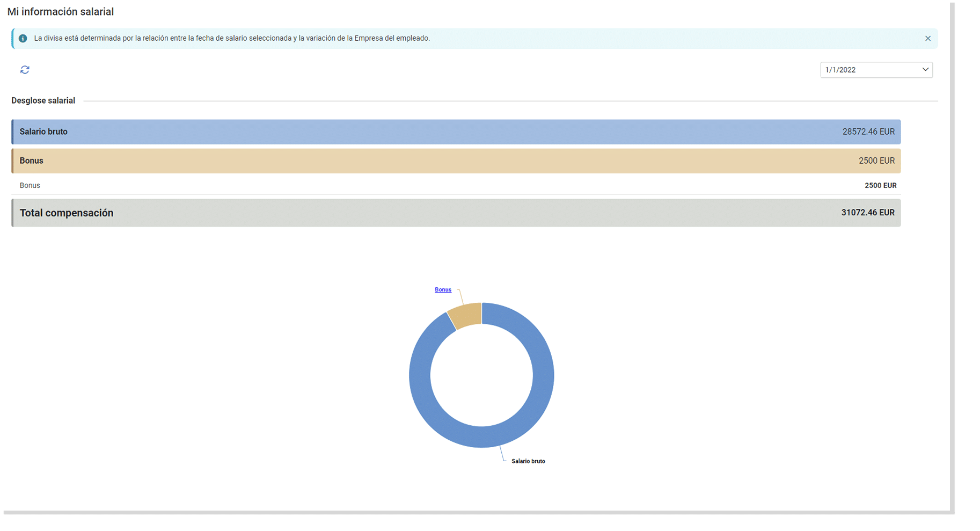
Task: Click the Total compensación row
Action: coord(456,213)
